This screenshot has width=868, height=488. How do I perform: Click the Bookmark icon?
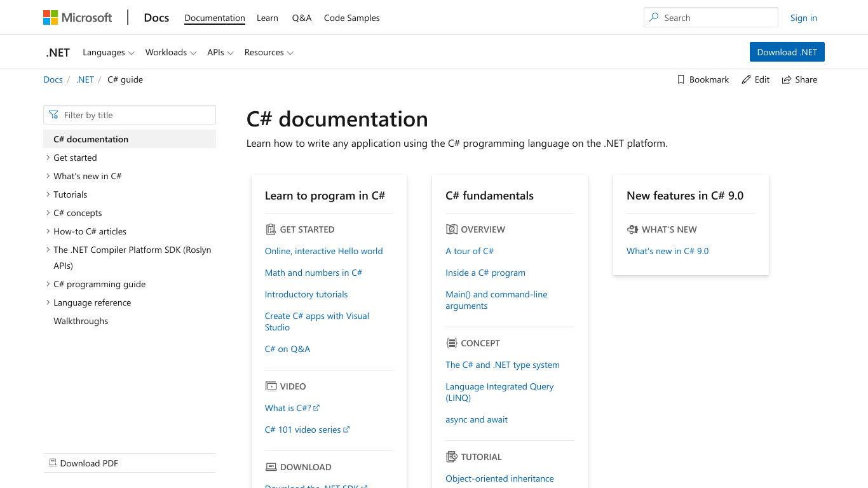pyautogui.click(x=681, y=79)
